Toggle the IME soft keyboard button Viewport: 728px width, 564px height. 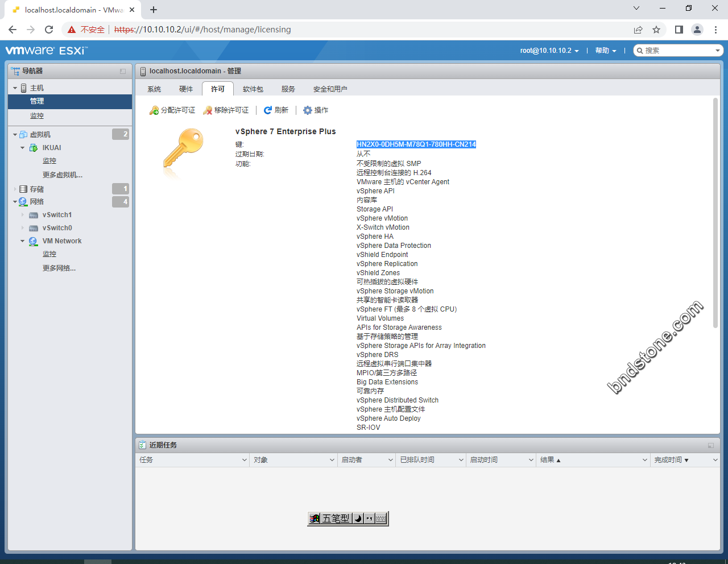381,519
